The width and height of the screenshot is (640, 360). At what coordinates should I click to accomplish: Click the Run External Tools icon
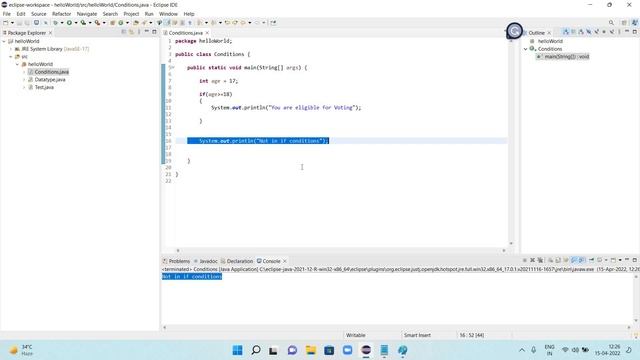97,23
